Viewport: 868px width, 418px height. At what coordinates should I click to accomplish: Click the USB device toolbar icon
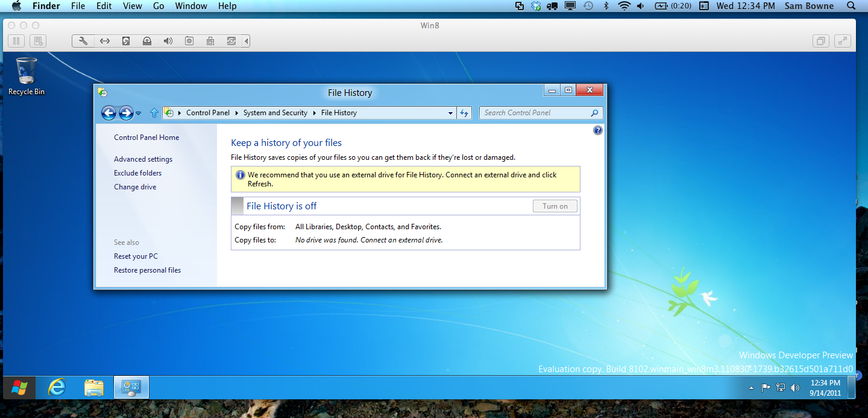click(210, 41)
